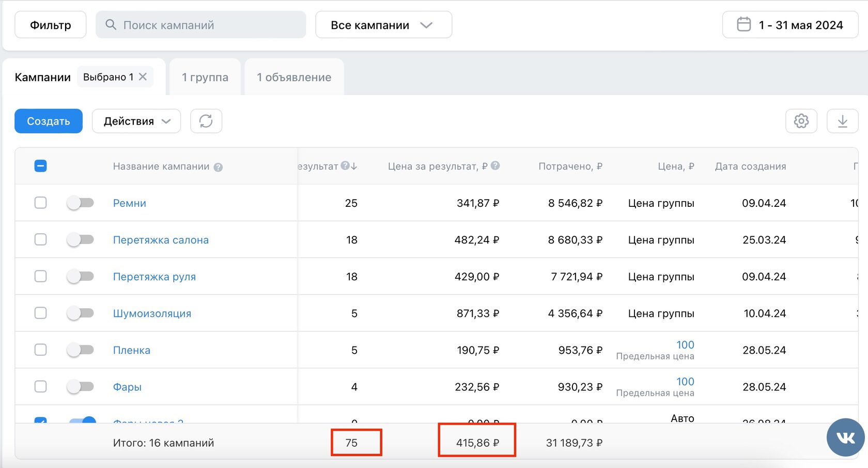Screen dimensions: 868x468
Task: Sort by Дата создания column header
Action: coord(750,167)
